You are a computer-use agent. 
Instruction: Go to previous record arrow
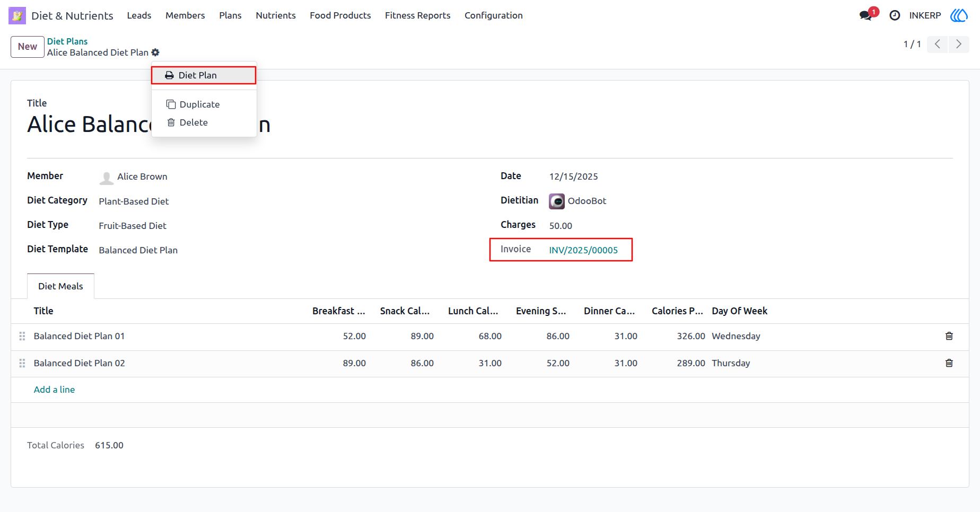pyautogui.click(x=938, y=44)
